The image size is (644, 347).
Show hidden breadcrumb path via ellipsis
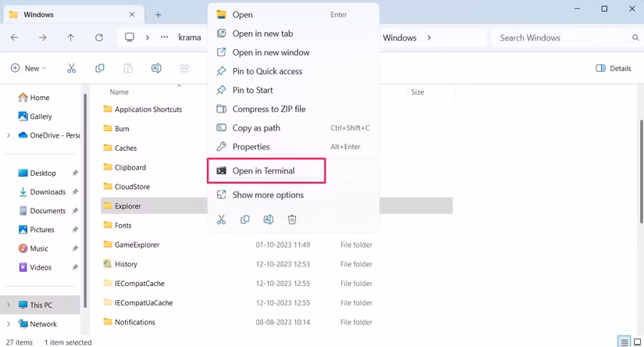click(164, 38)
